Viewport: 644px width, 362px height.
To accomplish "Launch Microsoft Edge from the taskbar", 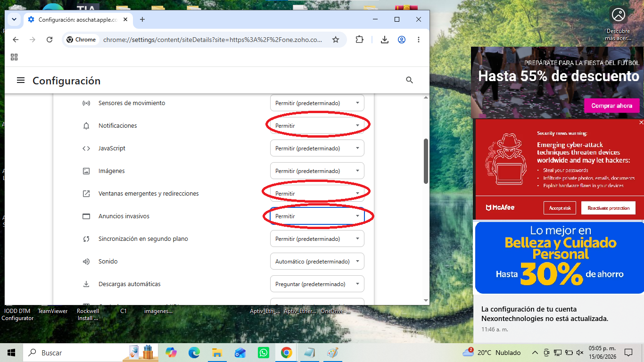I will tap(194, 353).
